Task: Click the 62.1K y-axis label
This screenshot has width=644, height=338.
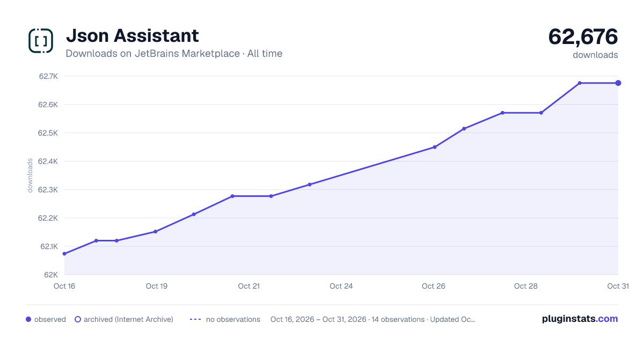Action: point(48,247)
